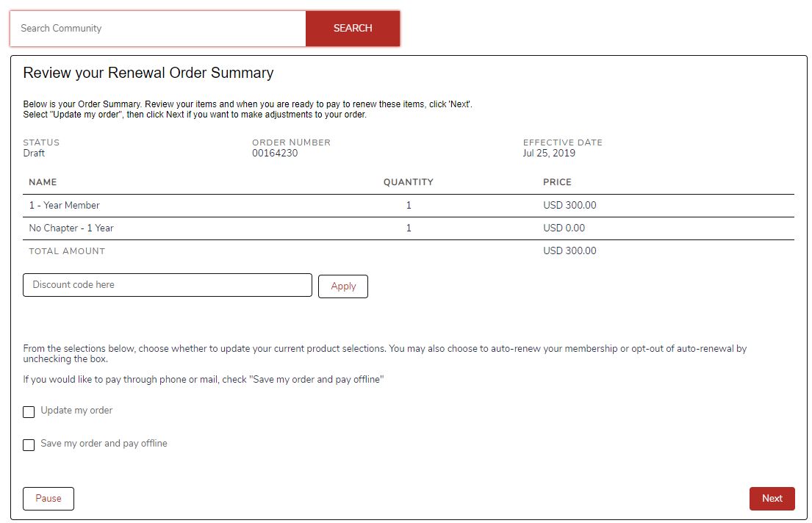Screen dimensions: 812x523
Task: Proceed with the Next button
Action: pos(772,499)
